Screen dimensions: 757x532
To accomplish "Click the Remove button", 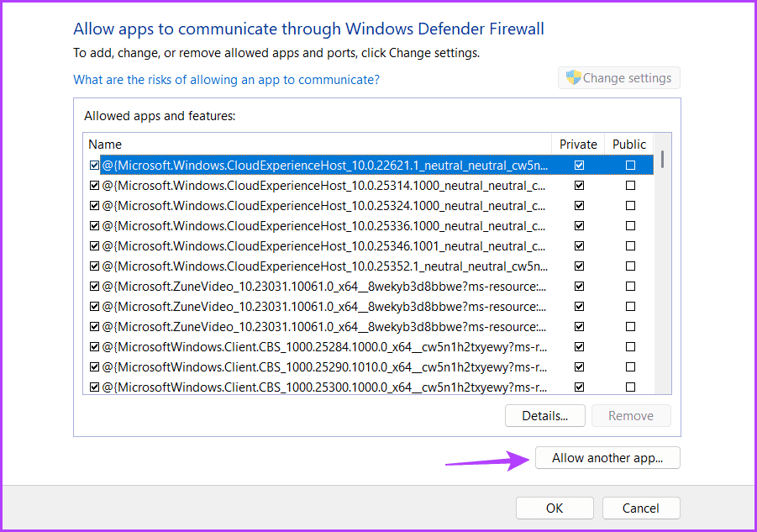I will (x=631, y=416).
